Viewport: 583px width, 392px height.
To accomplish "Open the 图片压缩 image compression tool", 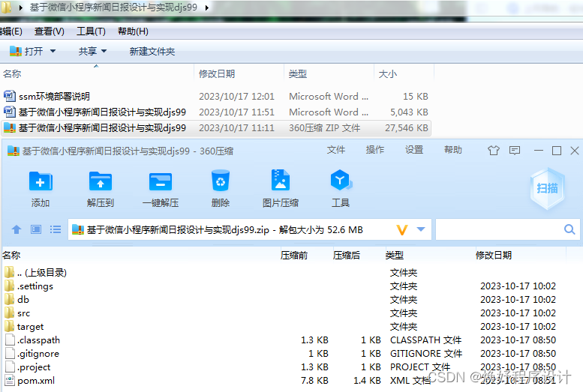I will pyautogui.click(x=281, y=180).
